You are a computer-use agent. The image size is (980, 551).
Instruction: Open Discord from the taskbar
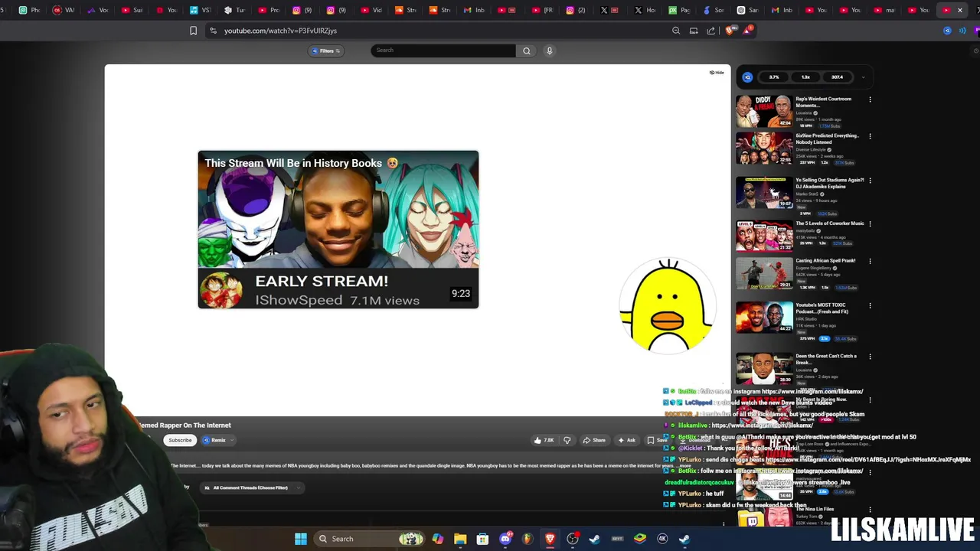[x=505, y=539]
